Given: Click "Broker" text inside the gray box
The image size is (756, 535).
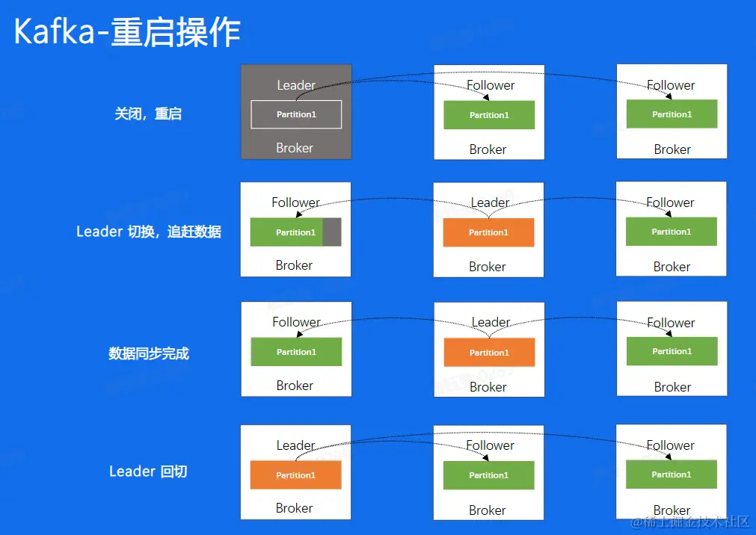Looking at the screenshot, I should click(295, 148).
